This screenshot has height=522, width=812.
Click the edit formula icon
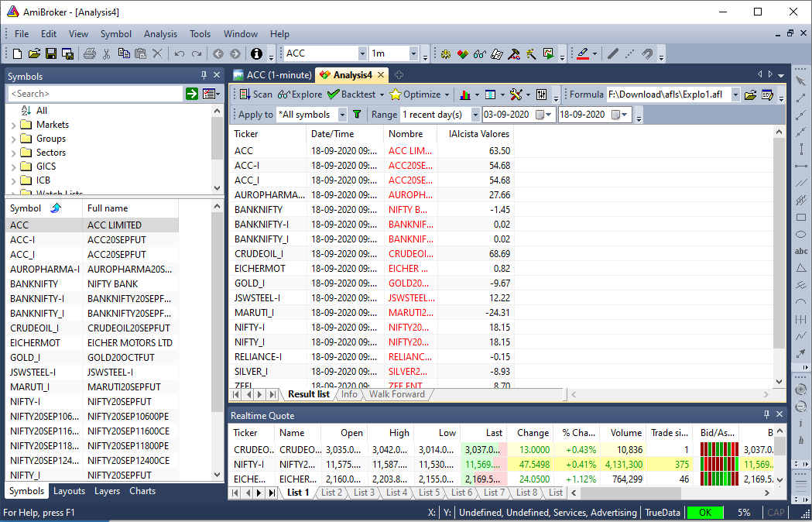pos(767,94)
